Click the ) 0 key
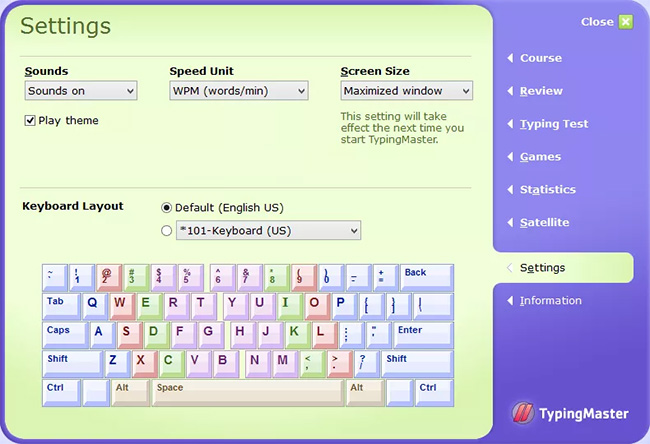 [x=331, y=277]
